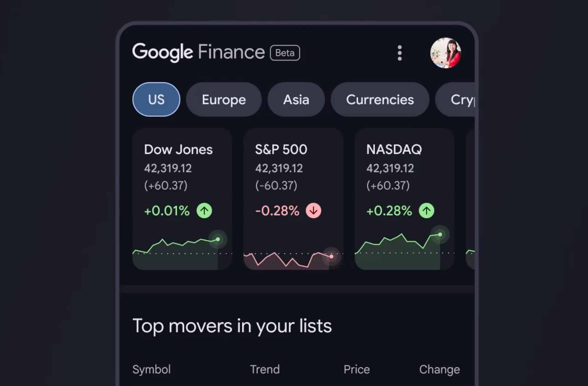The width and height of the screenshot is (588, 386).
Task: Click the green up arrow on Dow Jones
Action: click(x=204, y=211)
